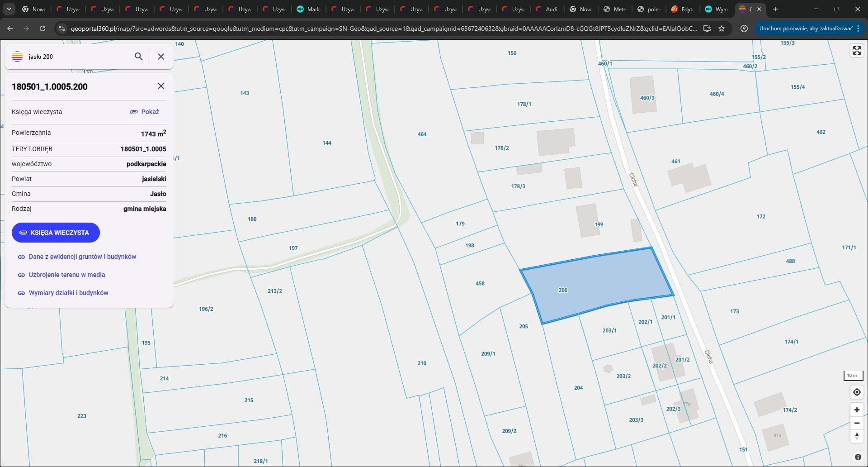Open map info icon at bottom right
The width and height of the screenshot is (868, 467).
coord(858,457)
